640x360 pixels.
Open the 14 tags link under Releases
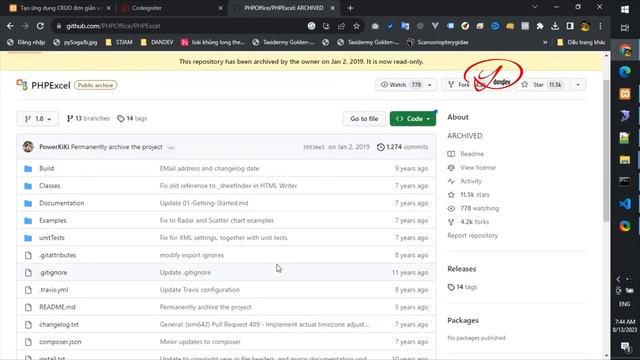point(462,287)
